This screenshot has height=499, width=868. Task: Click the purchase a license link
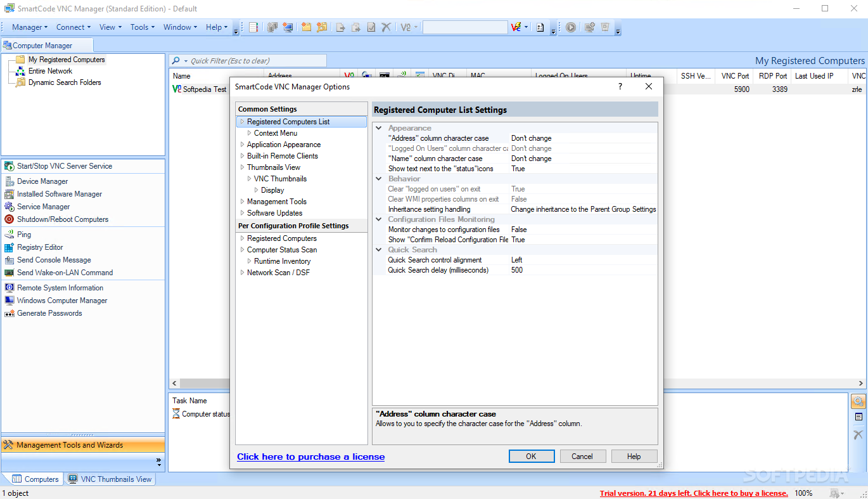point(310,457)
